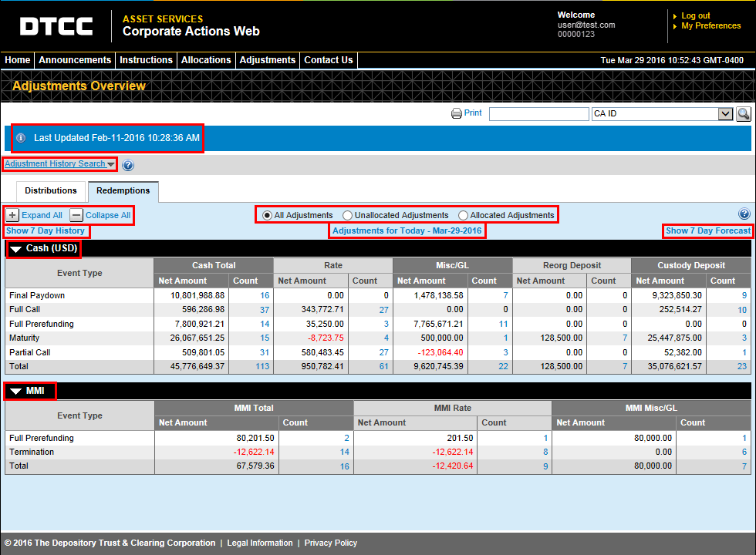Viewport: 756px width, 555px height.
Task: Select the All Adjustments radio button
Action: tap(265, 214)
